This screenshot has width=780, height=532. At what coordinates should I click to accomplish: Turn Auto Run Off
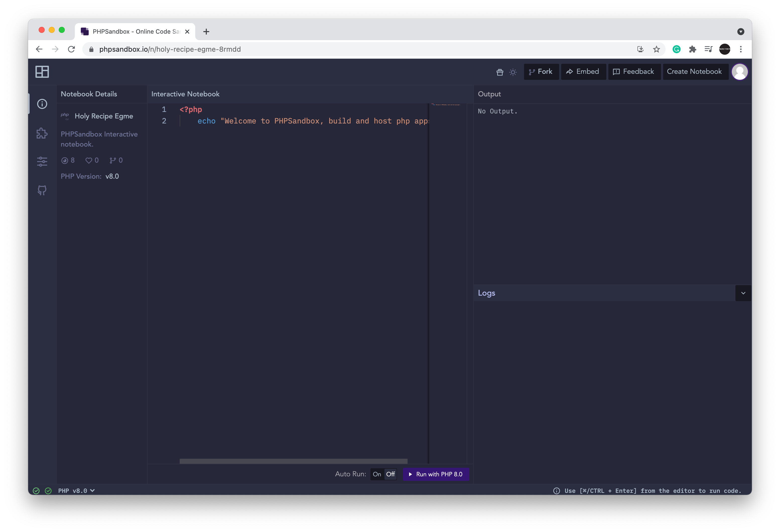390,474
